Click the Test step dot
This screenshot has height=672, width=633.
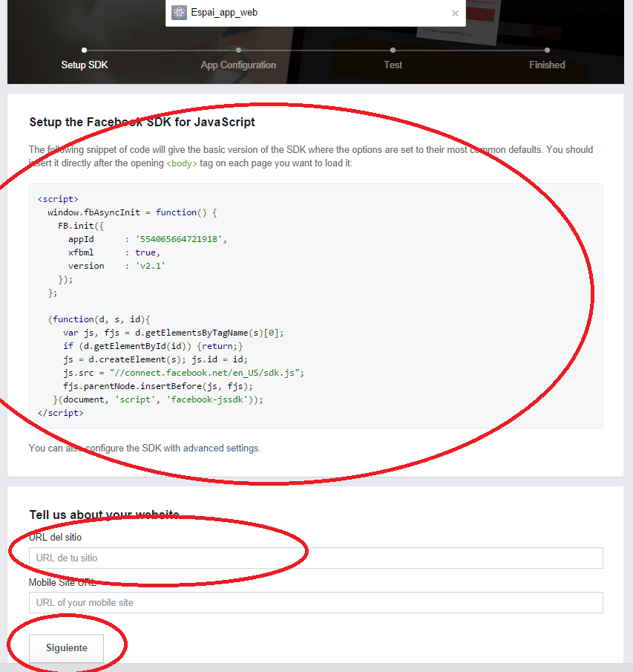coord(393,50)
